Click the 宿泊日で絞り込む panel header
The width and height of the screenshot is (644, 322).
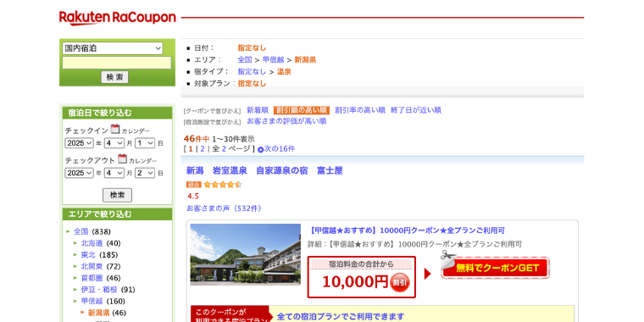117,113
